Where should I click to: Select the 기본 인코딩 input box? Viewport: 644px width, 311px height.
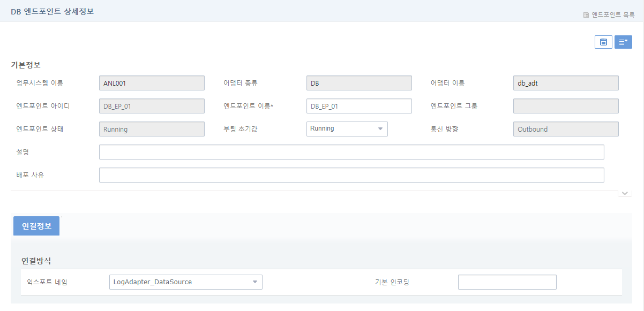(507, 282)
